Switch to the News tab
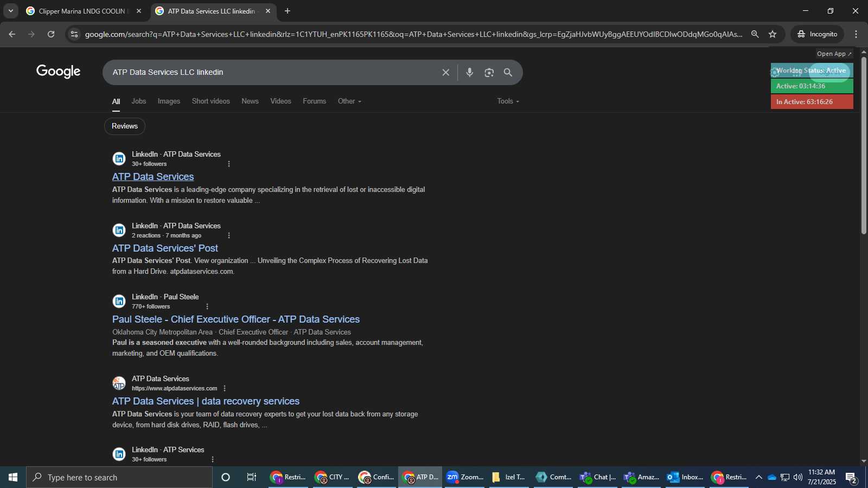Image resolution: width=868 pixels, height=488 pixels. coord(250,101)
